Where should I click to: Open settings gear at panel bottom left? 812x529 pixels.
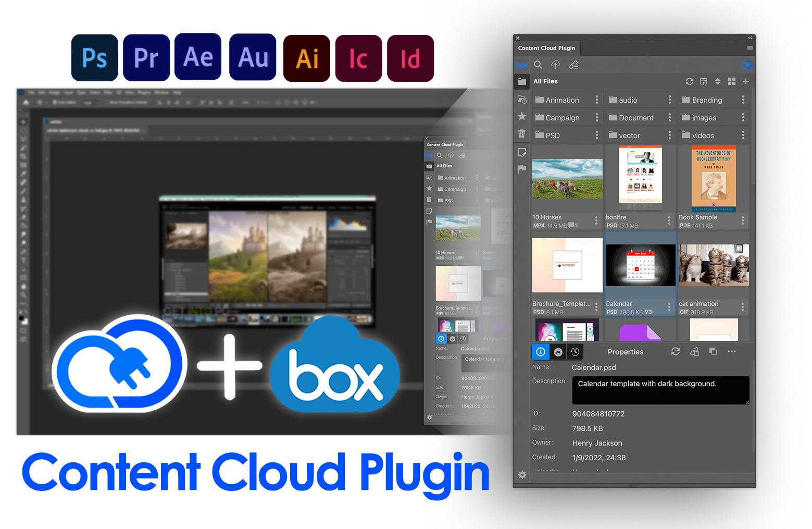coord(522,475)
